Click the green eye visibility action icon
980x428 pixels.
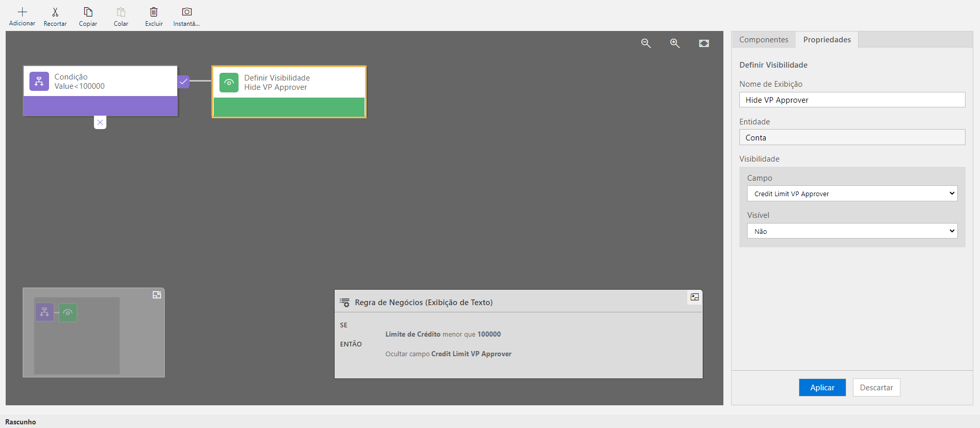tap(229, 83)
